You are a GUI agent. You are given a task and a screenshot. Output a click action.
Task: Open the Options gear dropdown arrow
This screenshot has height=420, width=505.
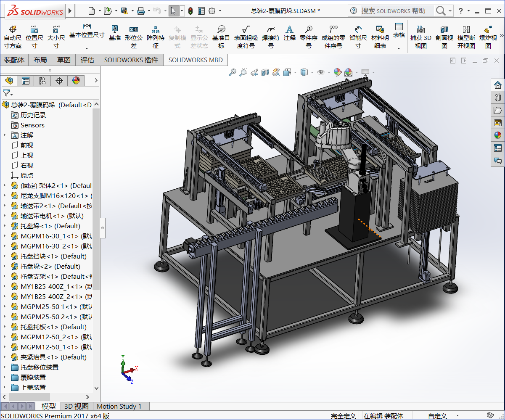(x=220, y=11)
